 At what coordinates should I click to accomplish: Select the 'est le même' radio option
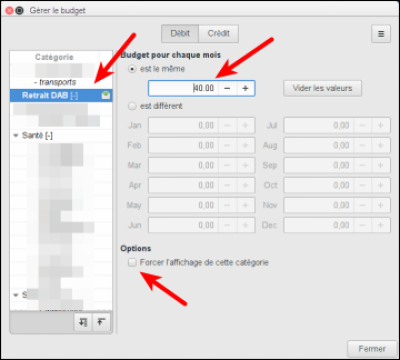pyautogui.click(x=132, y=69)
